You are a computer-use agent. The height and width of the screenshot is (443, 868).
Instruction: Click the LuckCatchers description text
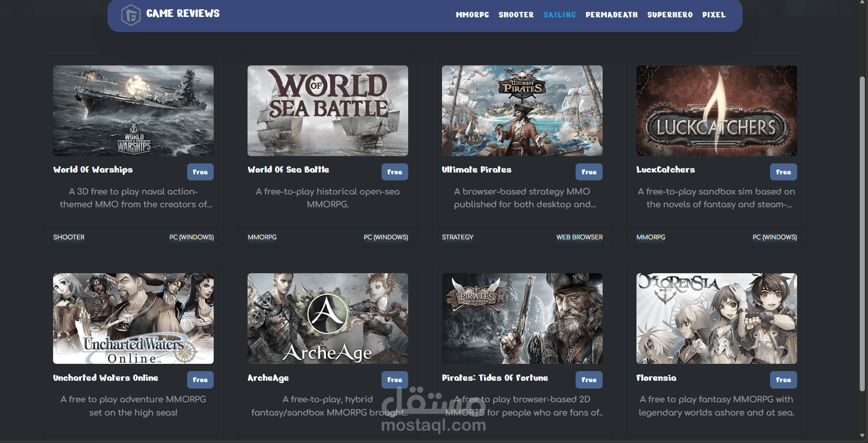(x=717, y=198)
